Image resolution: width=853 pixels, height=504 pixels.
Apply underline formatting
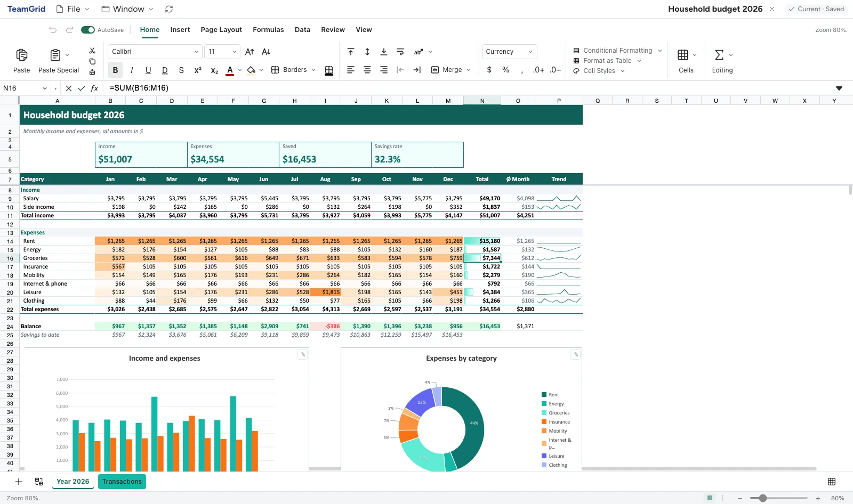click(148, 70)
